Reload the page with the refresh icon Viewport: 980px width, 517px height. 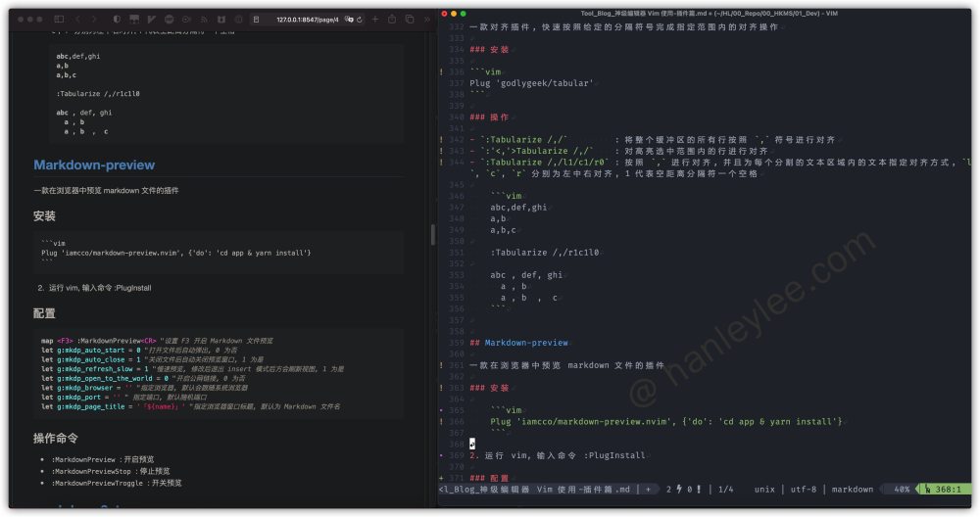[360, 20]
